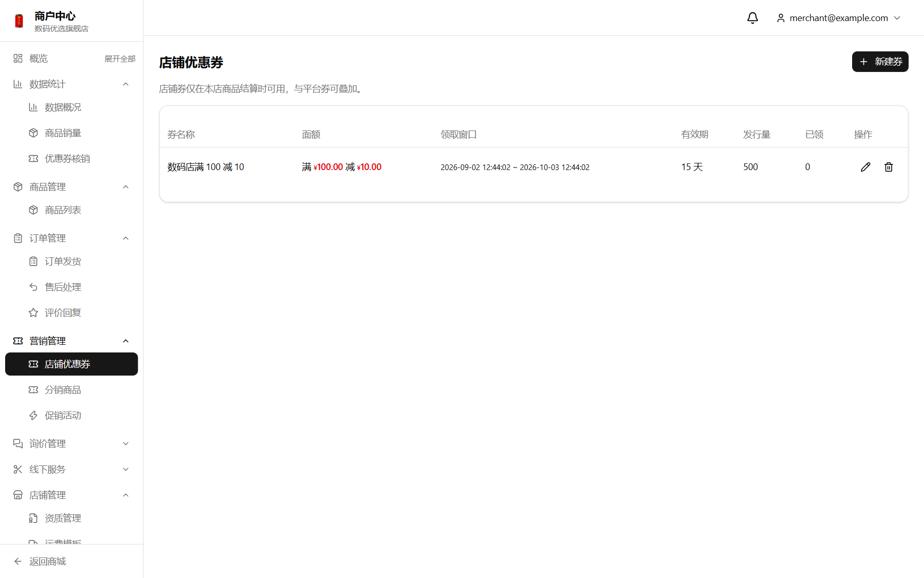Open 促销活动 from the sidebar
924x578 pixels.
[x=71, y=416]
